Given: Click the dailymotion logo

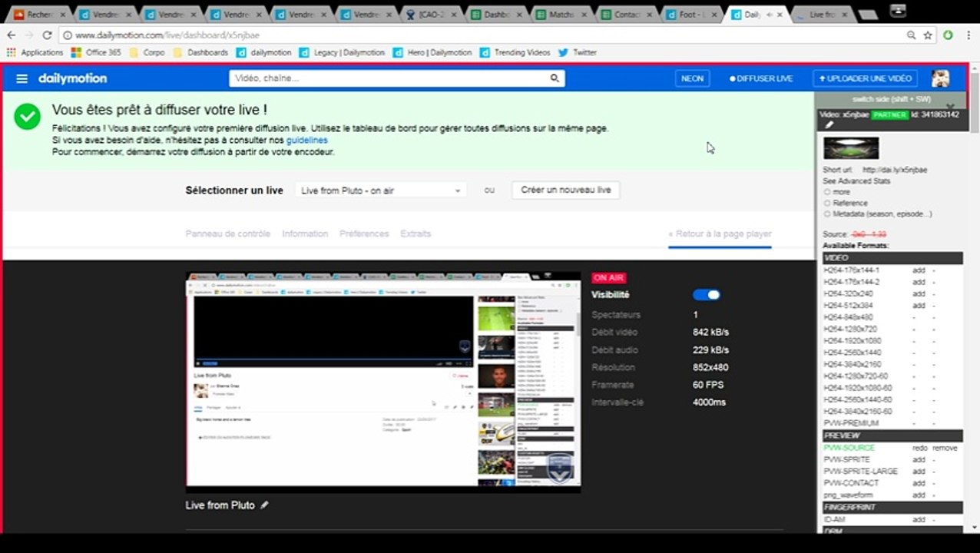Looking at the screenshot, I should tap(73, 78).
